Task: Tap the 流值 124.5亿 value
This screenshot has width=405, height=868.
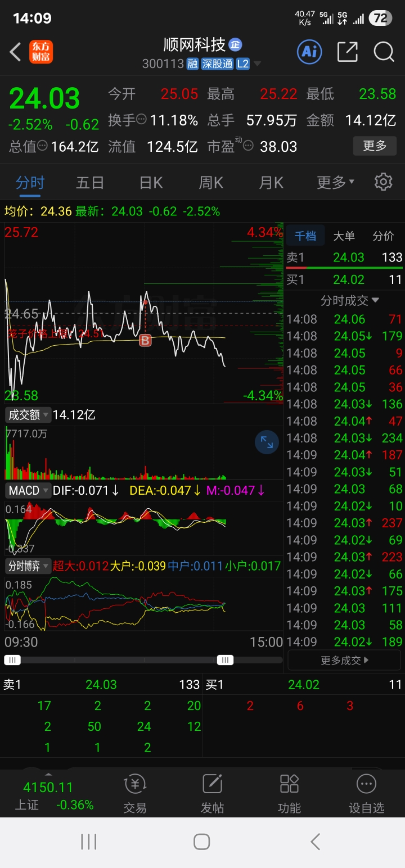Action: tap(172, 147)
